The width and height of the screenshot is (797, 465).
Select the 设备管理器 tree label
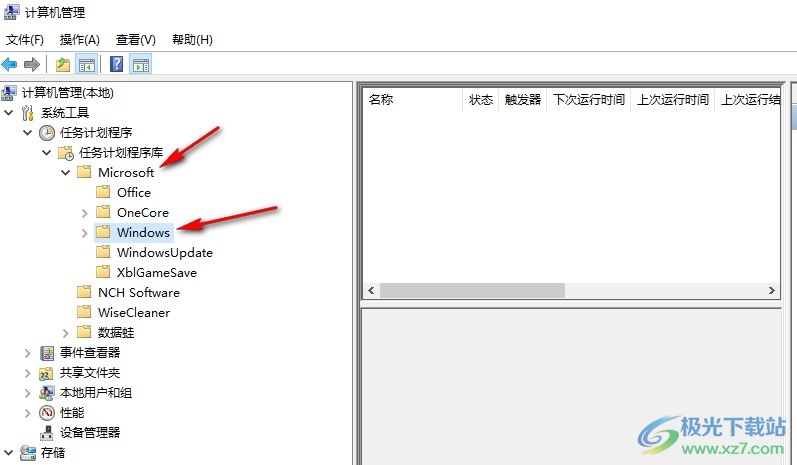tap(90, 432)
